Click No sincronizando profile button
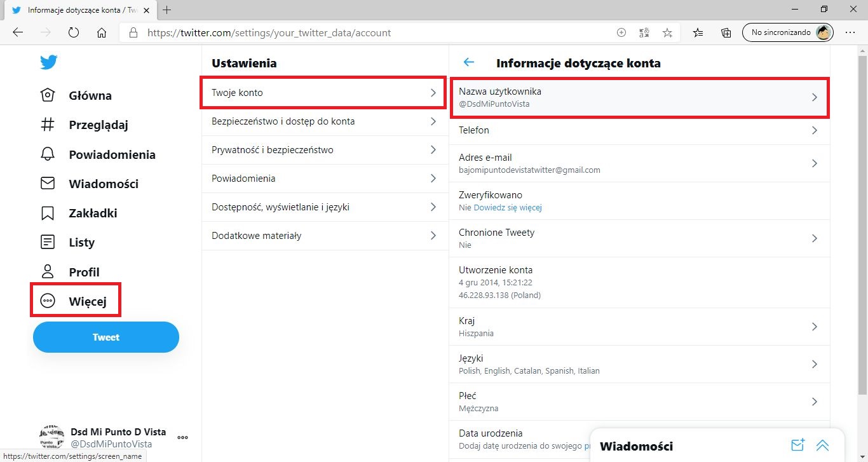868x462 pixels. pyautogui.click(x=788, y=32)
